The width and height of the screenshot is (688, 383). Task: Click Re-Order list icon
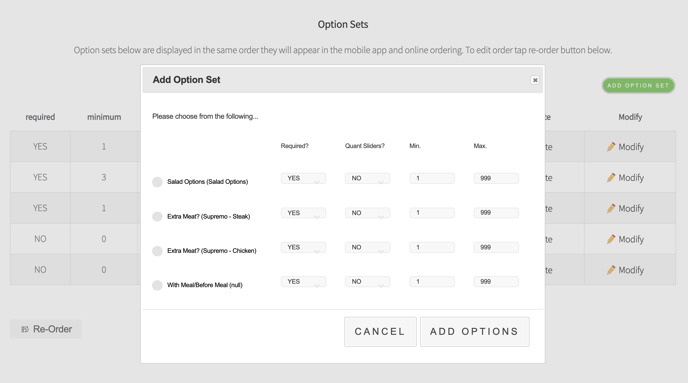pos(25,329)
